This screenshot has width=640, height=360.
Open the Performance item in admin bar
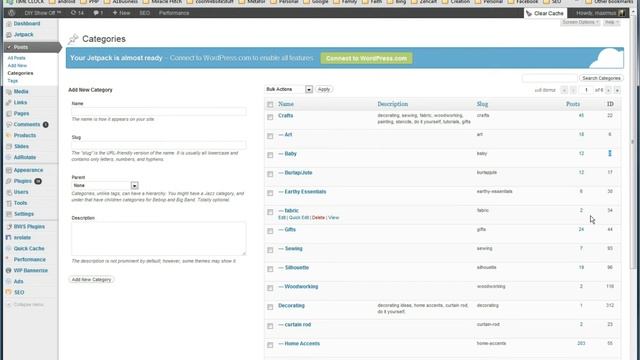click(x=174, y=13)
